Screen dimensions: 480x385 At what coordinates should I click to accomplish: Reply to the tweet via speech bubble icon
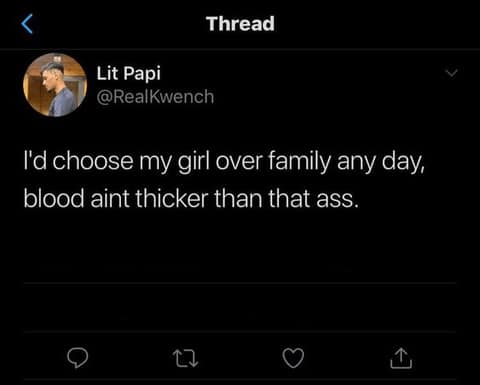click(x=77, y=358)
